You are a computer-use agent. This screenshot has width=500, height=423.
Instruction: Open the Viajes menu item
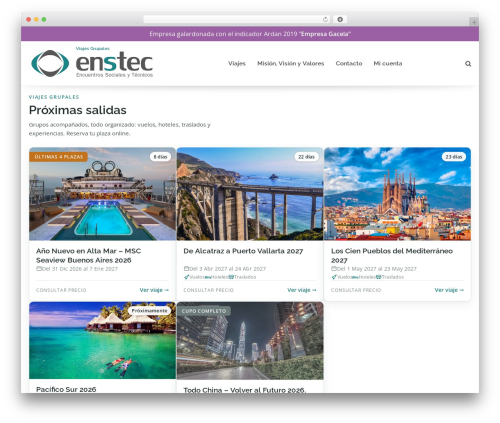click(x=237, y=63)
